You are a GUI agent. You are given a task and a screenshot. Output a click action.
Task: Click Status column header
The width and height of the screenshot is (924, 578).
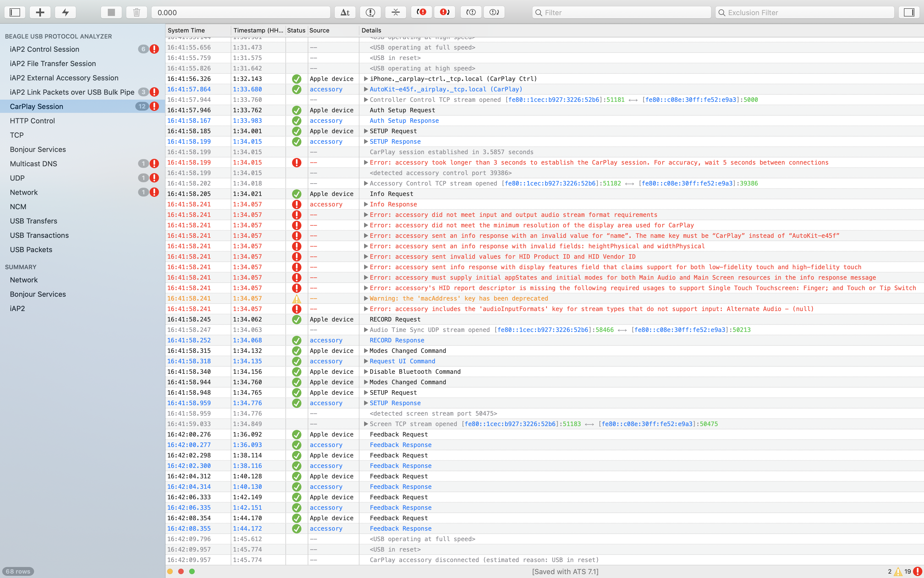(296, 30)
